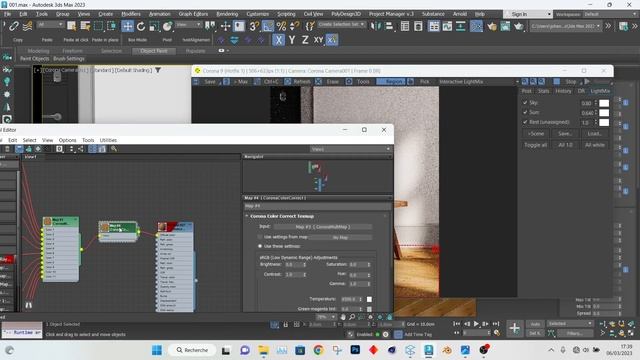Open reference coordinate system 'View' dropdown
The width and height of the screenshot is (640, 360).
[189, 24]
